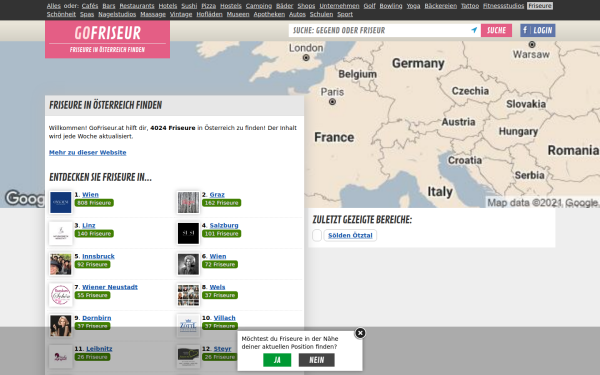Click the location arrow icon in search box

click(x=474, y=30)
